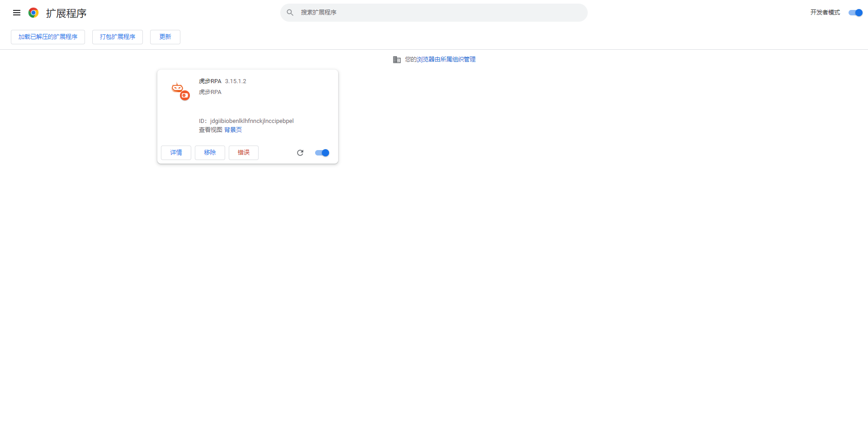Click the 查看视图 label
868x438 pixels.
click(211, 130)
